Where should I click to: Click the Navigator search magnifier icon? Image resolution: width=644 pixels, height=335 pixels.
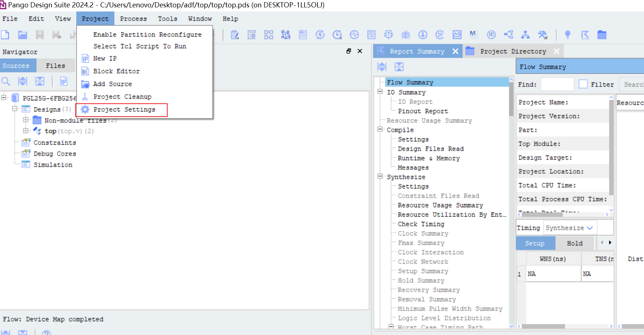pos(6,81)
